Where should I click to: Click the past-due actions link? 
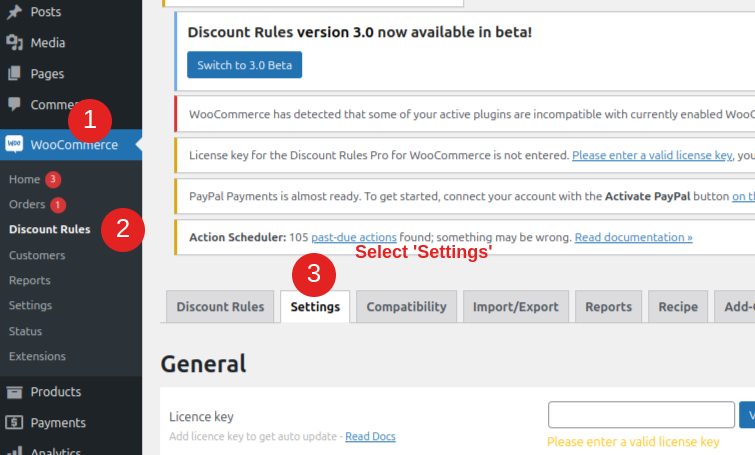click(354, 237)
